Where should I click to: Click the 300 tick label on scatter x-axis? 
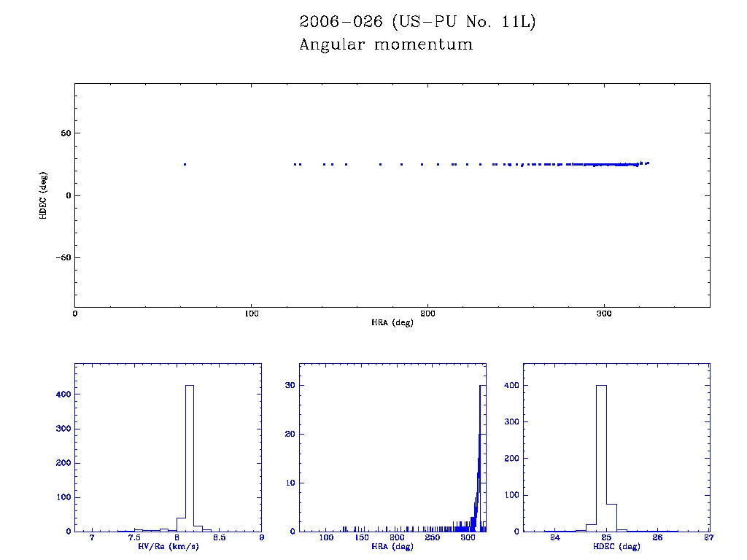[604, 314]
